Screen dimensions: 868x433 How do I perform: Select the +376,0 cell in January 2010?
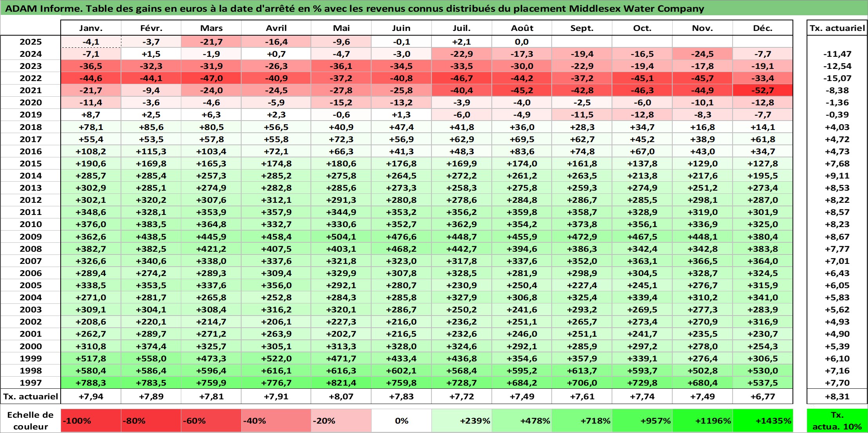[91, 224]
